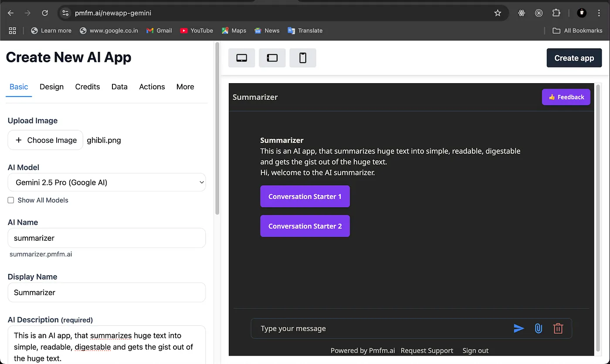Image resolution: width=610 pixels, height=364 pixels.
Task: Click Powered by Pmfm.ai link
Action: [363, 351]
